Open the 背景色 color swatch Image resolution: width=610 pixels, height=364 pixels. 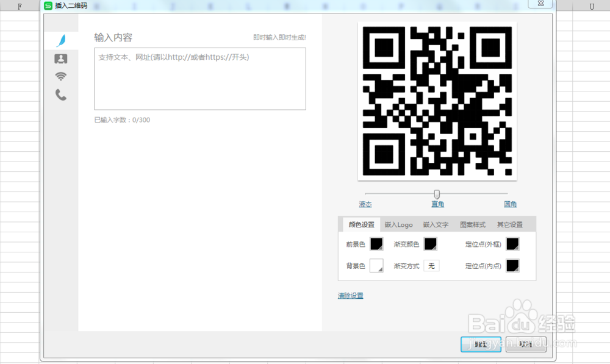(376, 266)
